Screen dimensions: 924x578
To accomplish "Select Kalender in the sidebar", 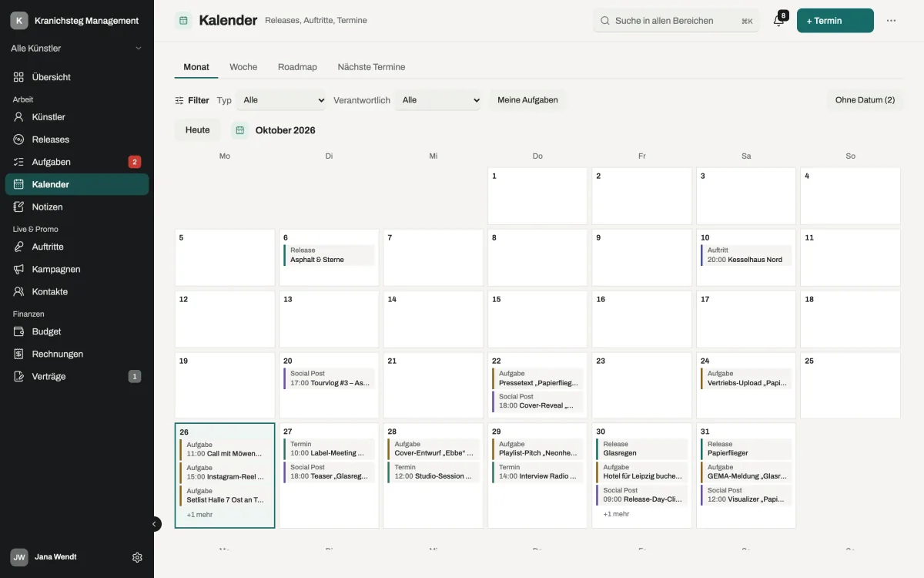I will point(77,184).
